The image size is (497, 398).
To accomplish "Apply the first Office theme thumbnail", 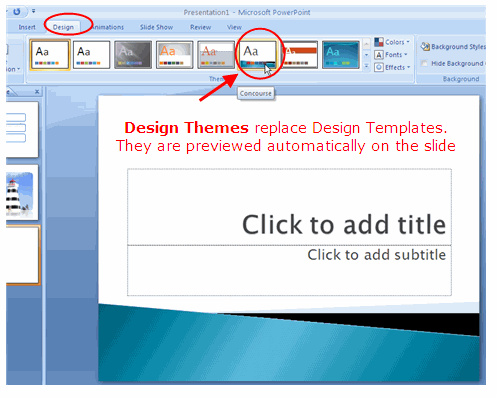I will tap(50, 55).
